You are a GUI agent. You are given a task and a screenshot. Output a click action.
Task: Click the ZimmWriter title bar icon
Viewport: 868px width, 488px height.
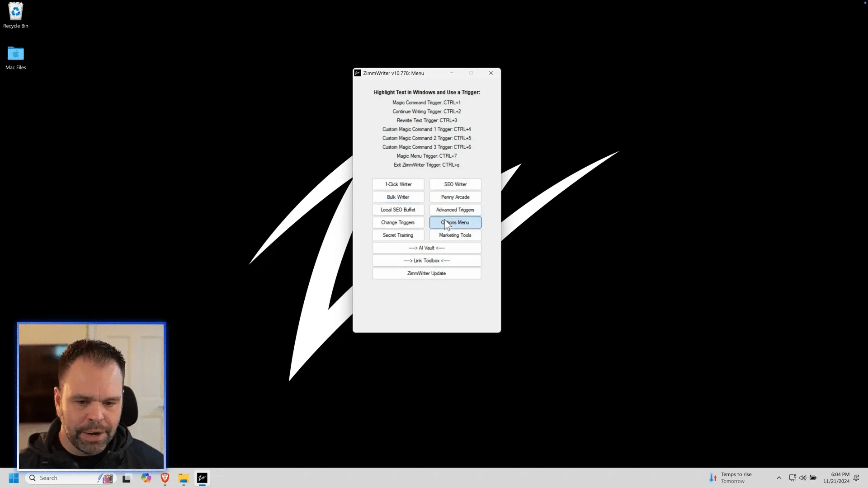click(x=358, y=73)
